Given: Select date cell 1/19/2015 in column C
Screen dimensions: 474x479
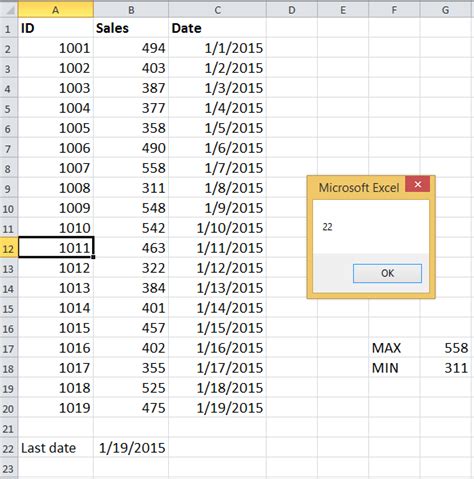Looking at the screenshot, I should click(x=218, y=408).
